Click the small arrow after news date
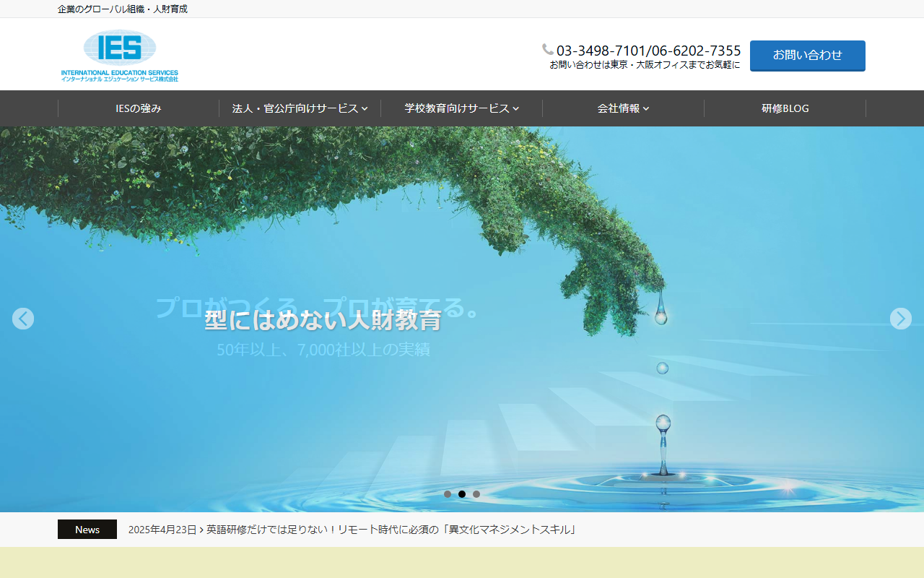This screenshot has height=578, width=924. point(201,530)
